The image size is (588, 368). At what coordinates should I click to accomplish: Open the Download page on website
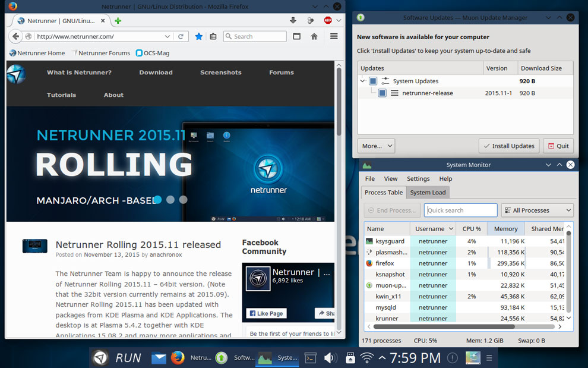[156, 73]
